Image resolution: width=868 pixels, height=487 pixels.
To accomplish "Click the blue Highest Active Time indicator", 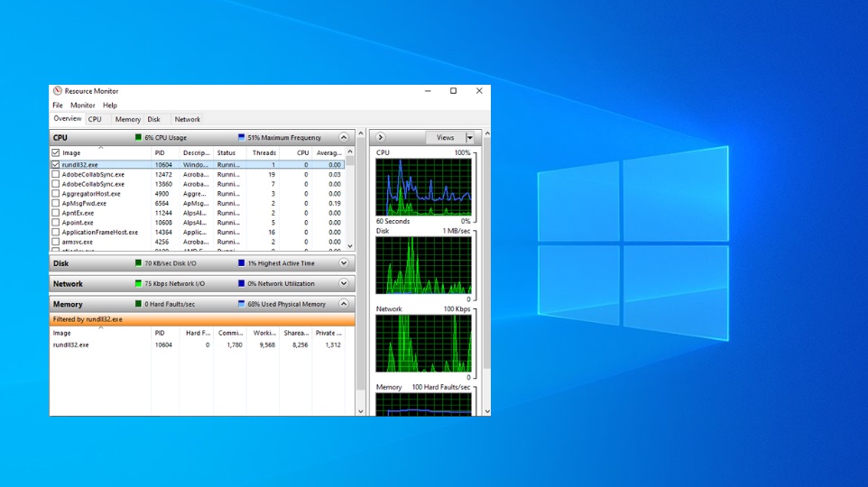I will [x=241, y=263].
